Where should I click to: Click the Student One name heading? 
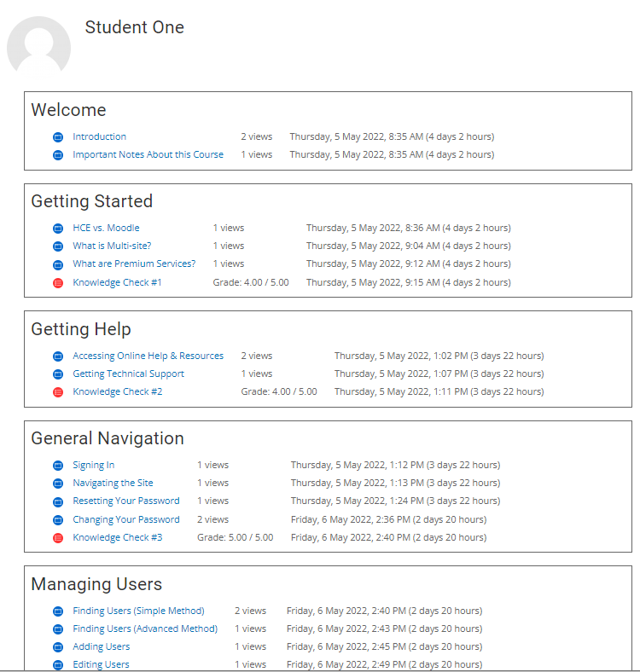[x=134, y=27]
